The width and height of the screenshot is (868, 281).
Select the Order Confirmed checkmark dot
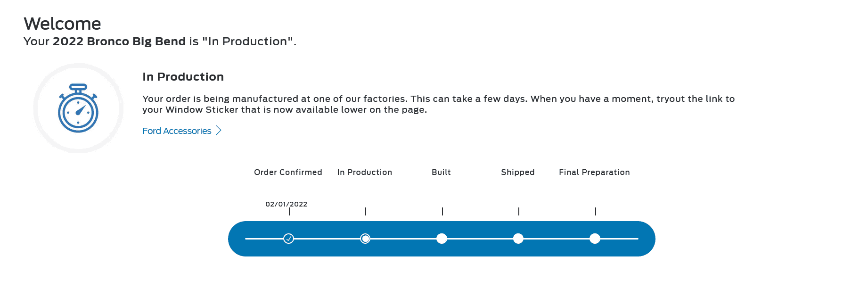pos(289,239)
